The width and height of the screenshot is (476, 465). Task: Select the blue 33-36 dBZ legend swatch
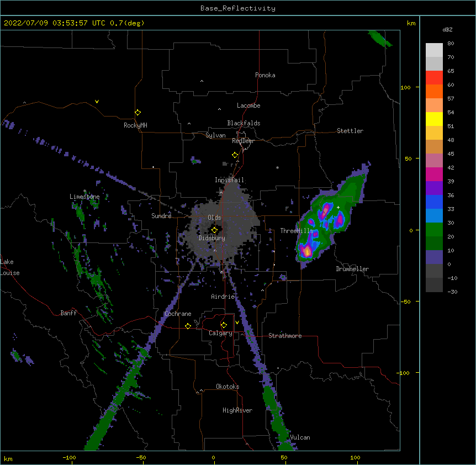434,202
